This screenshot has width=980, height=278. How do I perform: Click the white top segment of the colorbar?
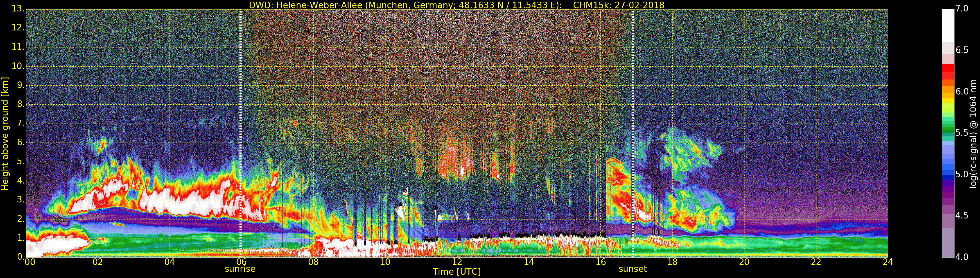[x=948, y=26]
